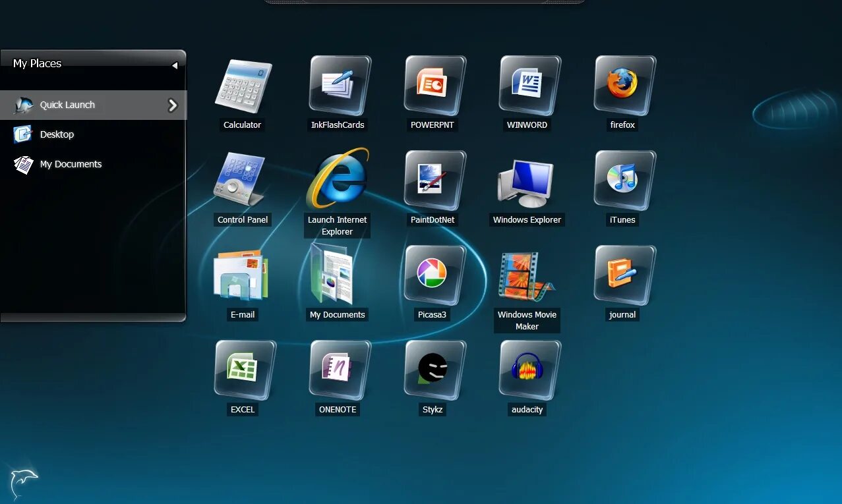Launch the Picasa3 icon
Image resolution: width=842 pixels, height=504 pixels.
[x=435, y=275]
